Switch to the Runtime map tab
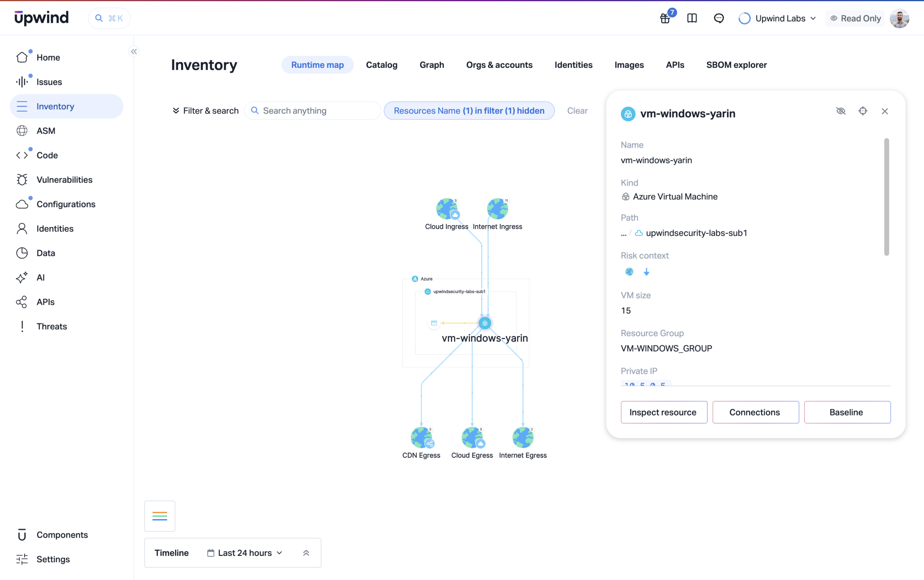The height and width of the screenshot is (580, 924). coord(317,65)
